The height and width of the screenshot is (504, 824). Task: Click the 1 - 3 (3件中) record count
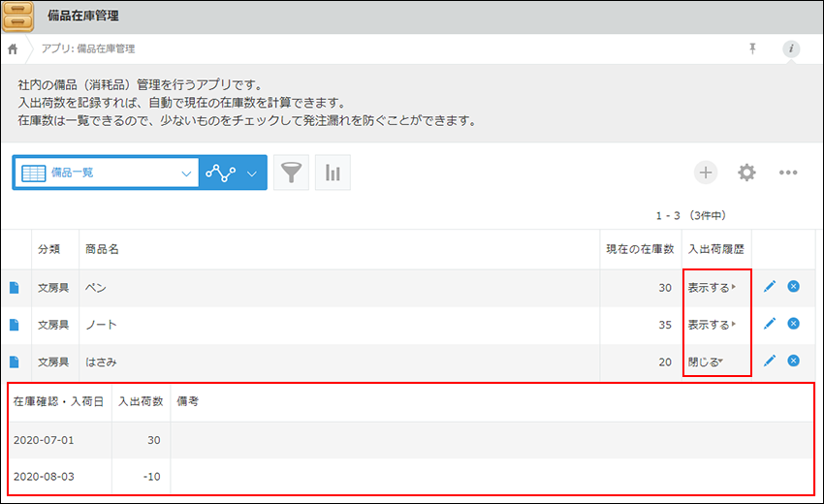point(690,215)
